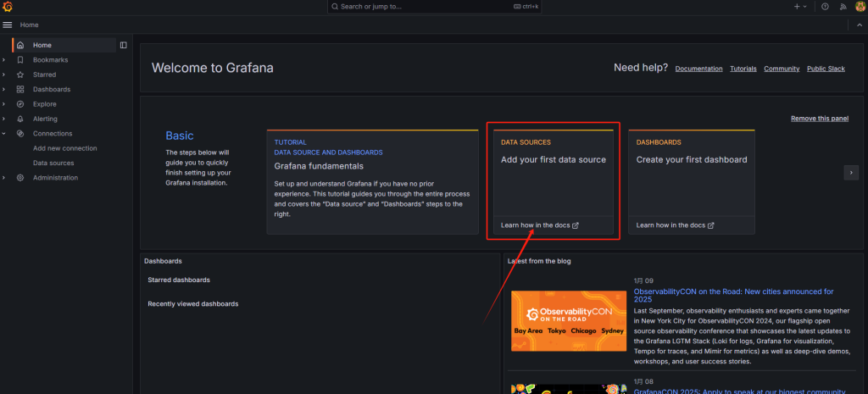Open ObservabilityCON on the Road blog title

(733, 296)
